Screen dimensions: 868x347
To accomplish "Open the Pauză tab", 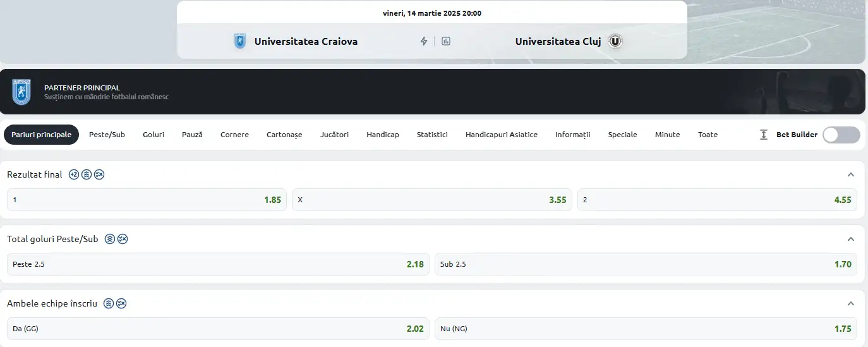I will pyautogui.click(x=192, y=135).
